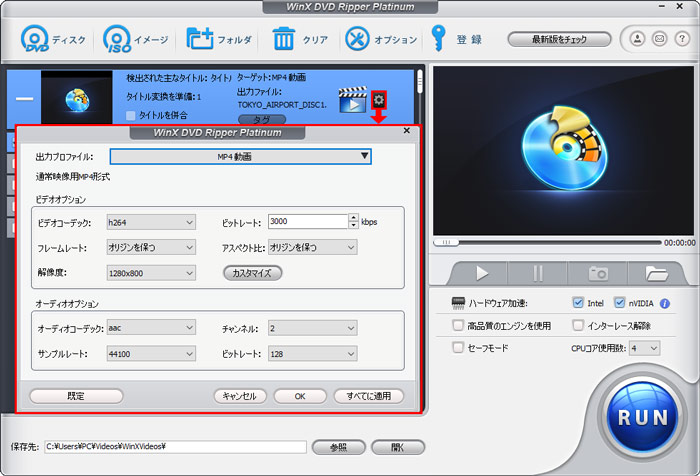Image resolution: width=700 pixels, height=476 pixels.
Task: Browse for the destination folder
Action: (338, 447)
